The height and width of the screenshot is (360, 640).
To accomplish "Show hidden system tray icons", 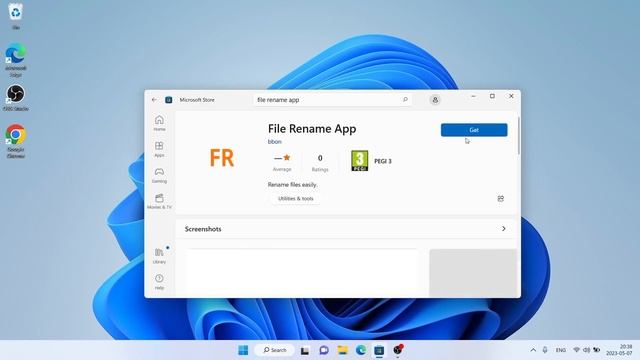I will pyautogui.click(x=533, y=350).
